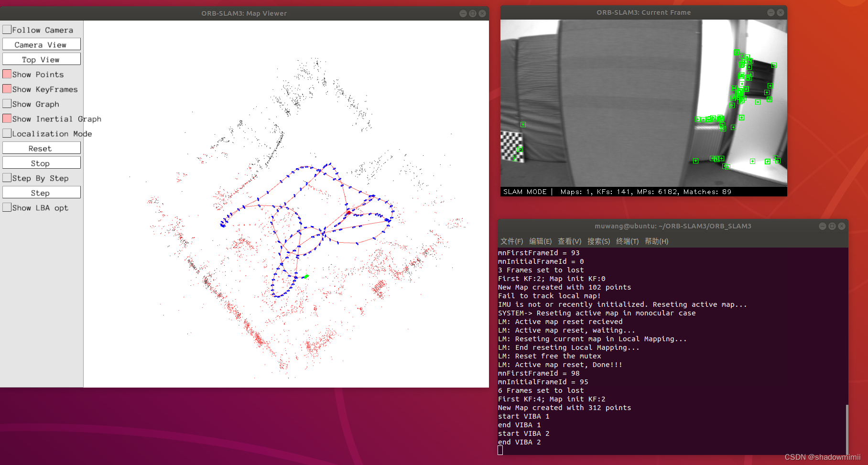Switch to Top View
This screenshot has width=868, height=465.
tap(42, 59)
